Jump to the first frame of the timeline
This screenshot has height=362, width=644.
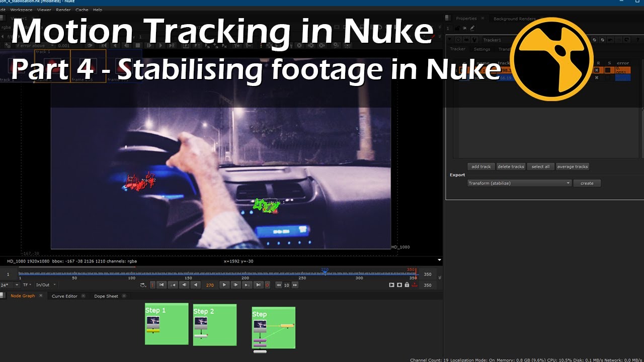pyautogui.click(x=162, y=285)
